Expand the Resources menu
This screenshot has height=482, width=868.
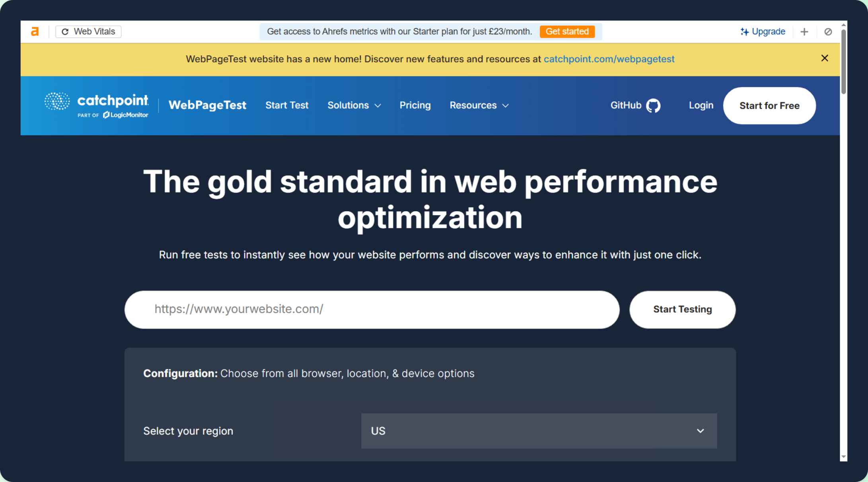coord(479,105)
